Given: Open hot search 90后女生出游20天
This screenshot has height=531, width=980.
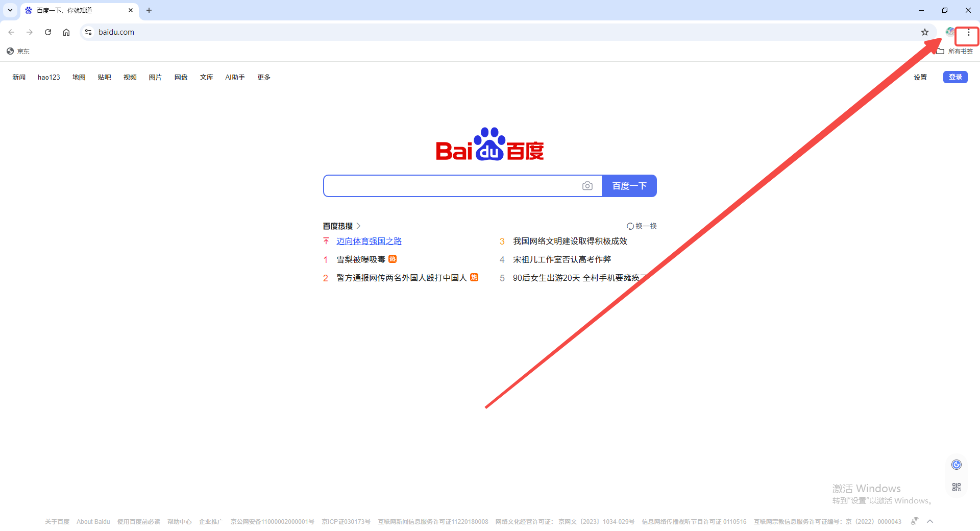Looking at the screenshot, I should click(580, 278).
